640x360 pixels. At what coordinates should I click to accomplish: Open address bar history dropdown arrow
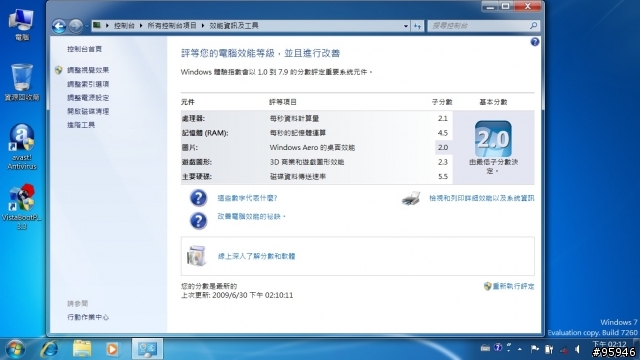pos(406,26)
